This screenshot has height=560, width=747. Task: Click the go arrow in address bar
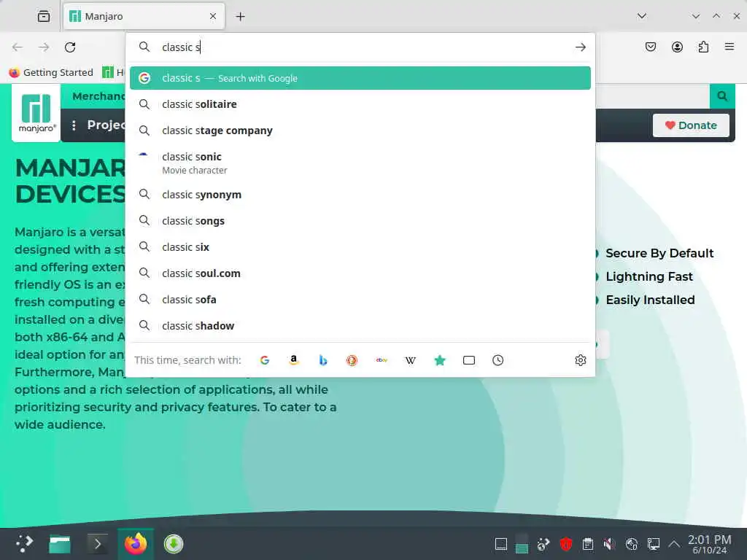pos(580,47)
